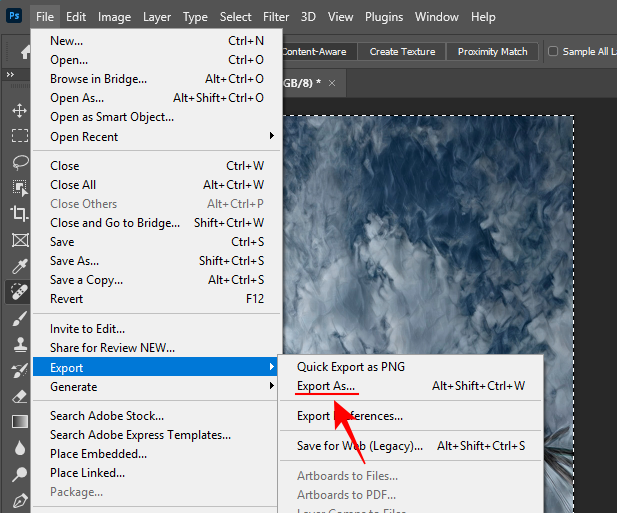Select the Pen tool
The height and width of the screenshot is (513, 617).
coord(20,500)
